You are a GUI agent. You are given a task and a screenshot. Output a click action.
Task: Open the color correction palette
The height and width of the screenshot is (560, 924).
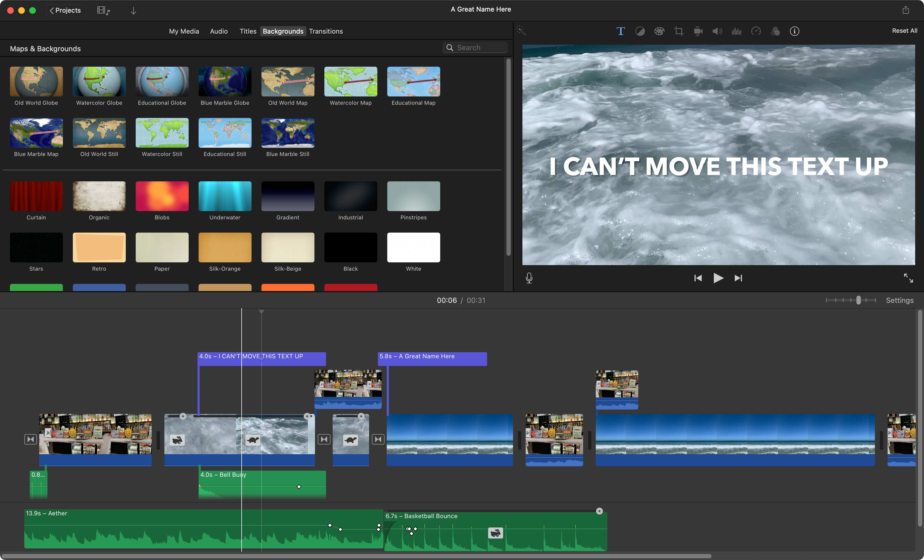tap(659, 31)
